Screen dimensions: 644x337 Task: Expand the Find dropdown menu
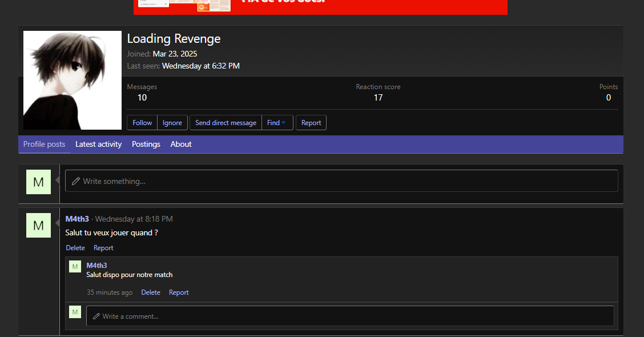coord(277,123)
